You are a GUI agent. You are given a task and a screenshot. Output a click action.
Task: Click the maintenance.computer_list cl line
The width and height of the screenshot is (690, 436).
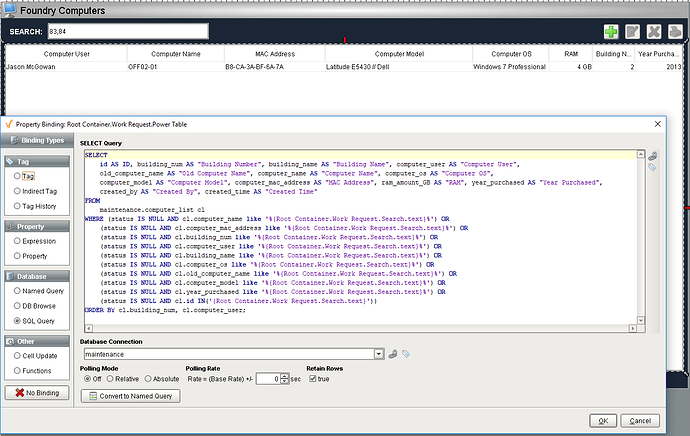pos(152,210)
